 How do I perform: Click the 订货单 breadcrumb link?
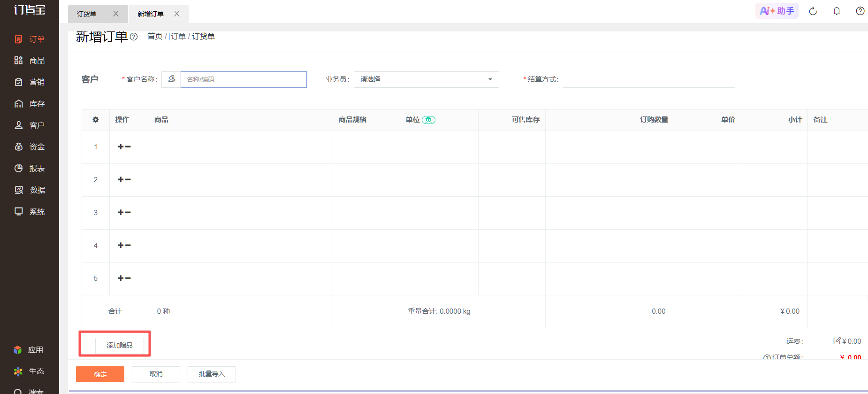click(203, 36)
